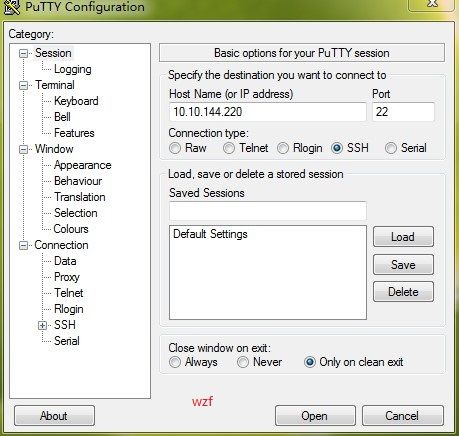Set close window on exit to Never
The image size is (459, 436).
point(243,362)
